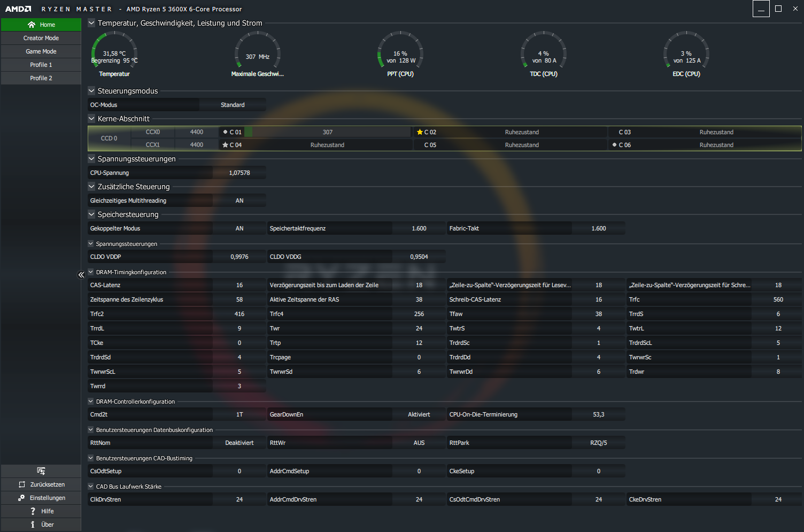
Task: Click the CPU-Spannung value 1,07578
Action: pos(239,173)
